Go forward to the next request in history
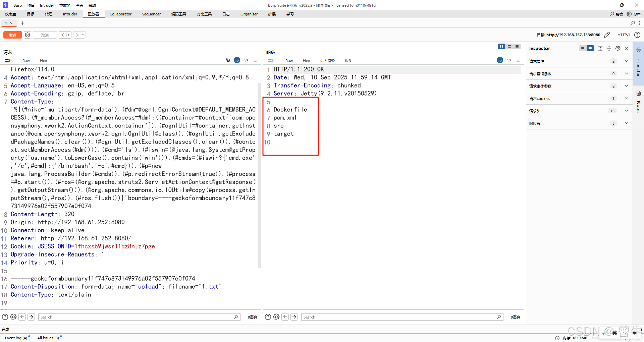This screenshot has height=342, width=644. pyautogui.click(x=77, y=35)
